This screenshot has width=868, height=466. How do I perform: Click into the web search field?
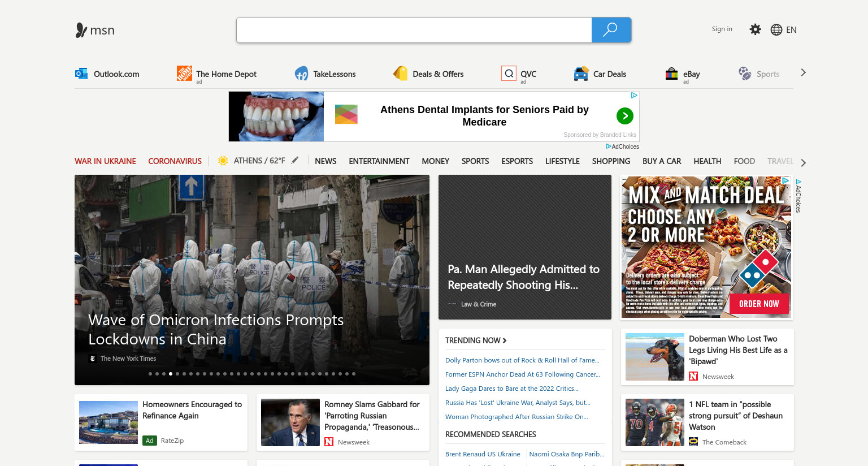[x=414, y=30]
